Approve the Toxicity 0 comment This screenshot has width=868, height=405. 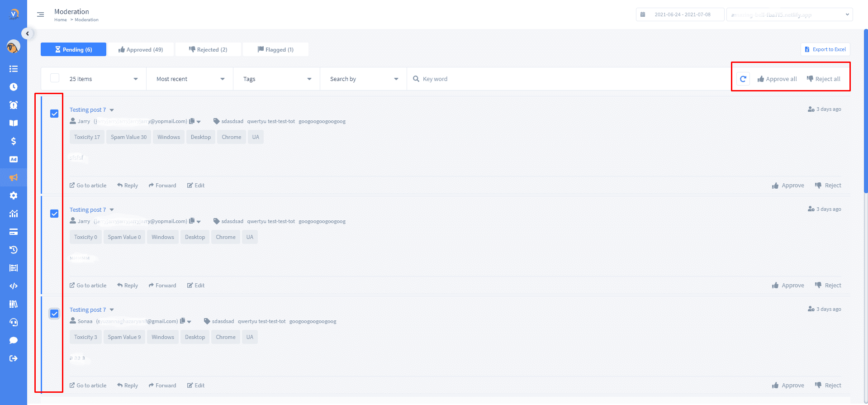(x=788, y=286)
